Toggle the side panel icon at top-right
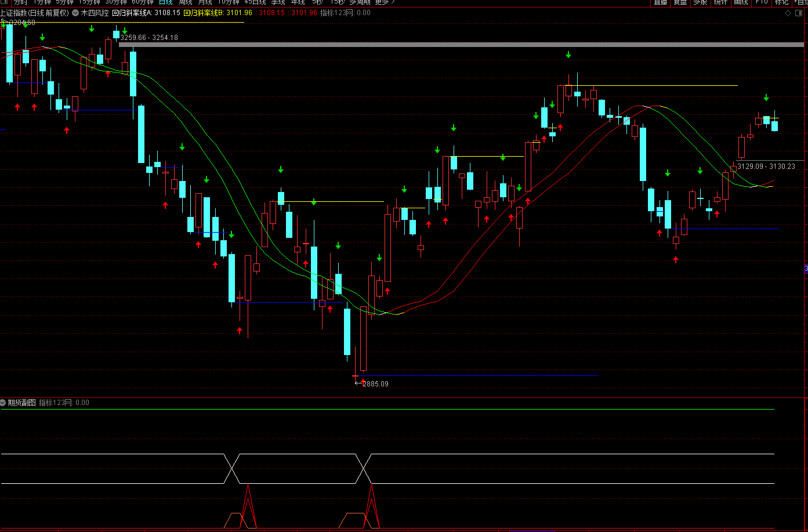The image size is (808, 532). (x=800, y=13)
